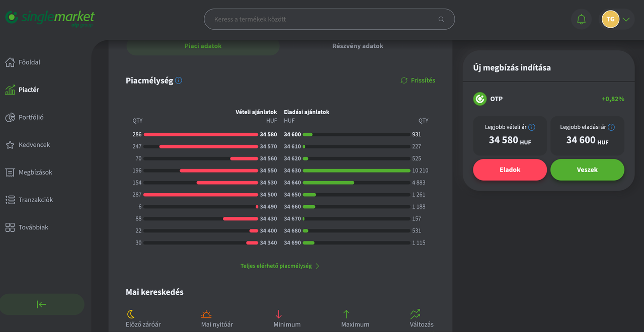
Task: Click bid quantity 196
Action: coord(137,171)
